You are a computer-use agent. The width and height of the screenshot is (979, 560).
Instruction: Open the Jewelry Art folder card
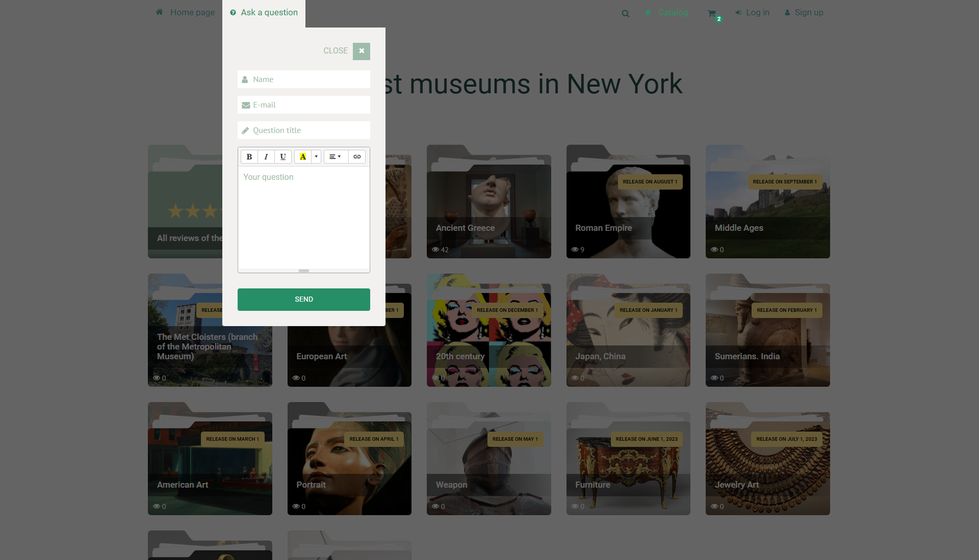(x=767, y=459)
